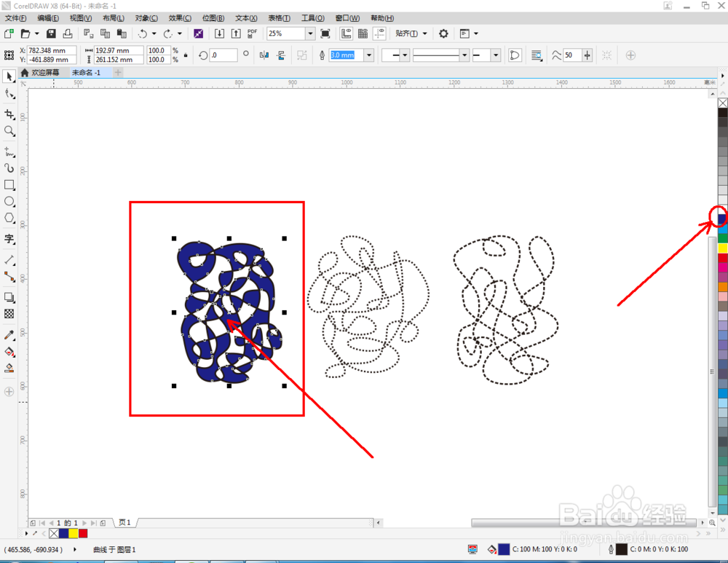Select the Polygon tool
Screen dimensions: 728x563
[x=9, y=218]
